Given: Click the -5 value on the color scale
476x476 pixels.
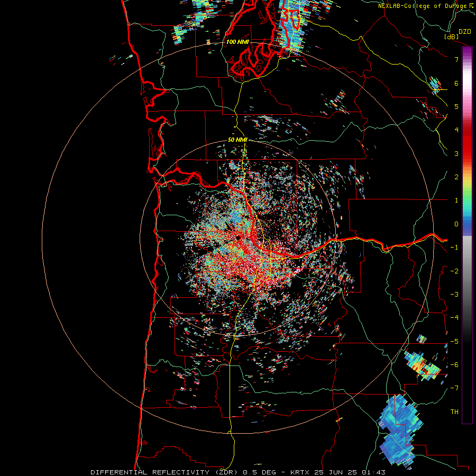Looking at the screenshot, I should (454, 341).
